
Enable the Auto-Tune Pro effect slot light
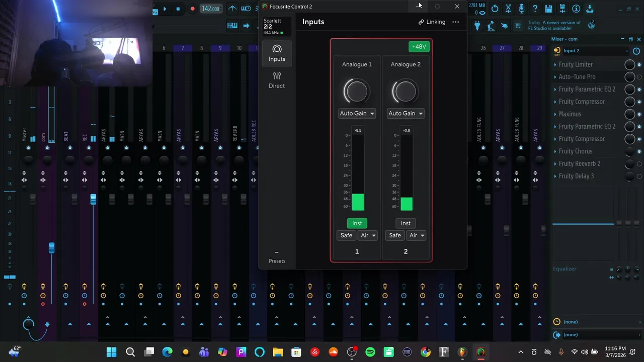[639, 77]
